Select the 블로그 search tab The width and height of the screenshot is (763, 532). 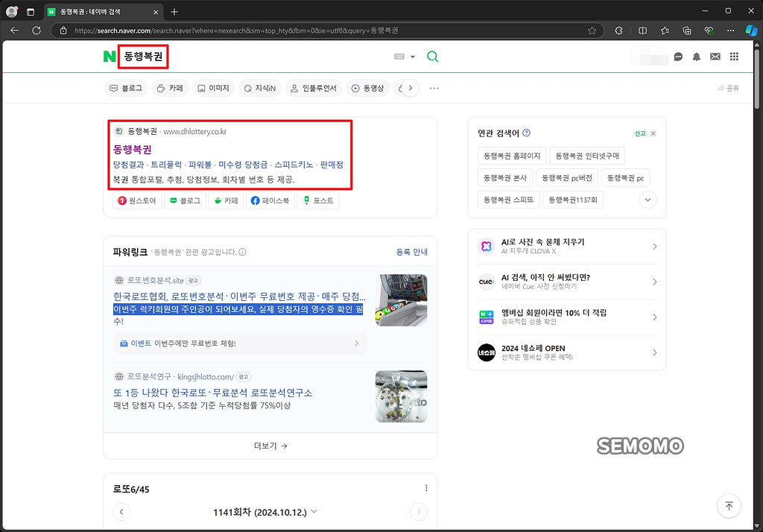(x=126, y=88)
